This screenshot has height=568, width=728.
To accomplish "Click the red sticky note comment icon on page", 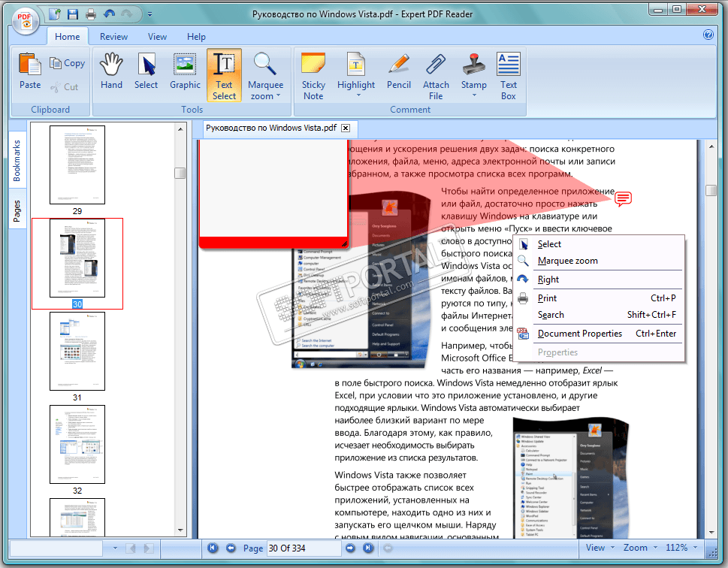I will (x=623, y=199).
